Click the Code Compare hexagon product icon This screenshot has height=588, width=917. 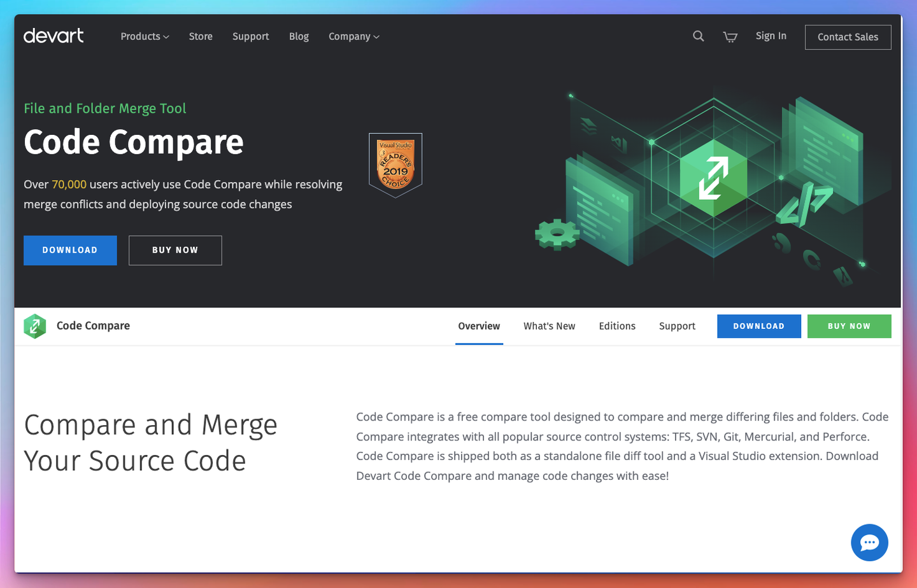click(x=35, y=326)
